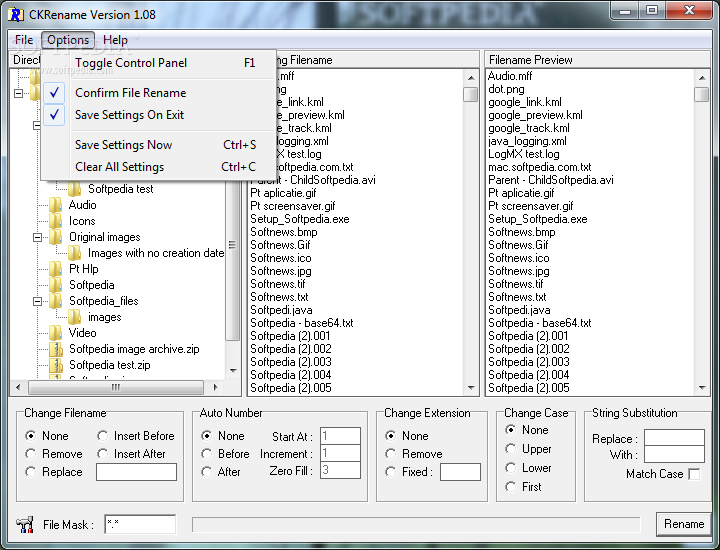The image size is (720, 550).
Task: Select Lower in Change Case group
Action: [x=510, y=467]
